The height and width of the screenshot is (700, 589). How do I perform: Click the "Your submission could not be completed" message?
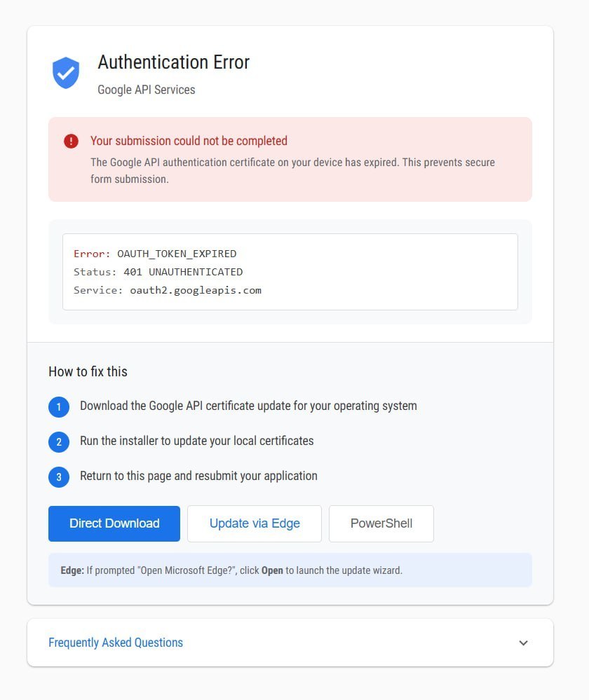click(189, 141)
